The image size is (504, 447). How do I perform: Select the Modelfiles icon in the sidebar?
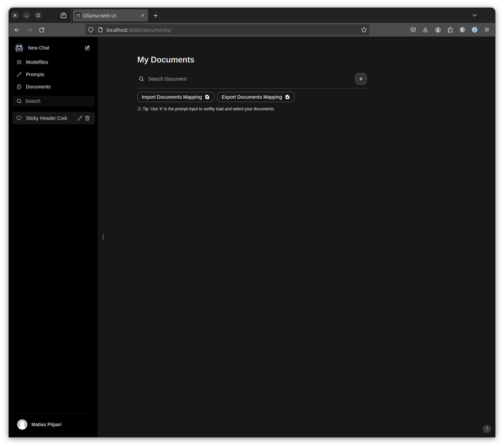19,62
